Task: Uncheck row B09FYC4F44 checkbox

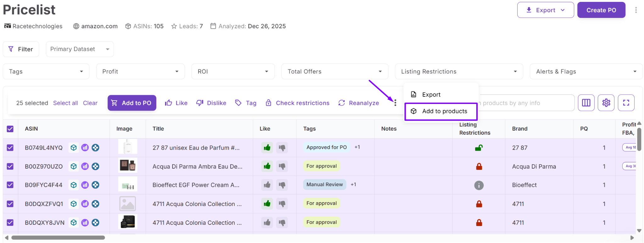Action: [10, 185]
